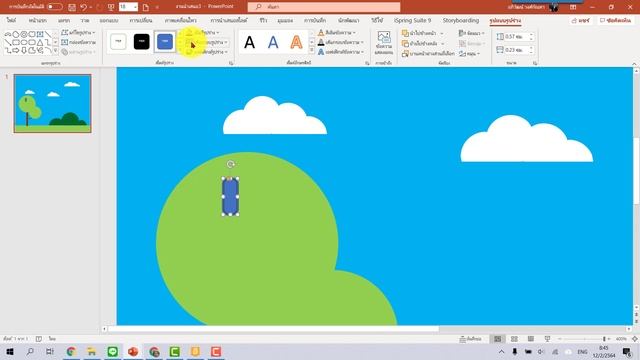Open the font size 18 combo box
The image size is (640, 360).
(x=128, y=7)
